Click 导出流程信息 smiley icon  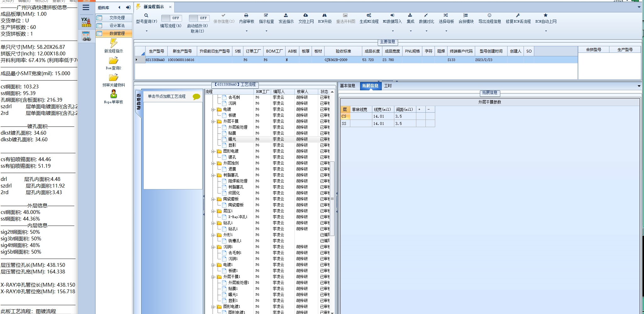point(489,15)
